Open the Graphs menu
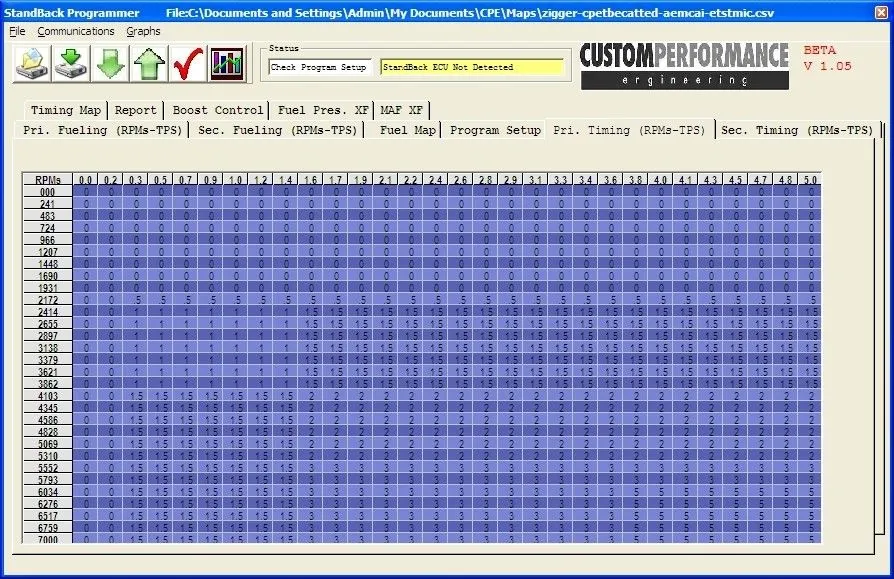This screenshot has height=579, width=894. point(143,31)
